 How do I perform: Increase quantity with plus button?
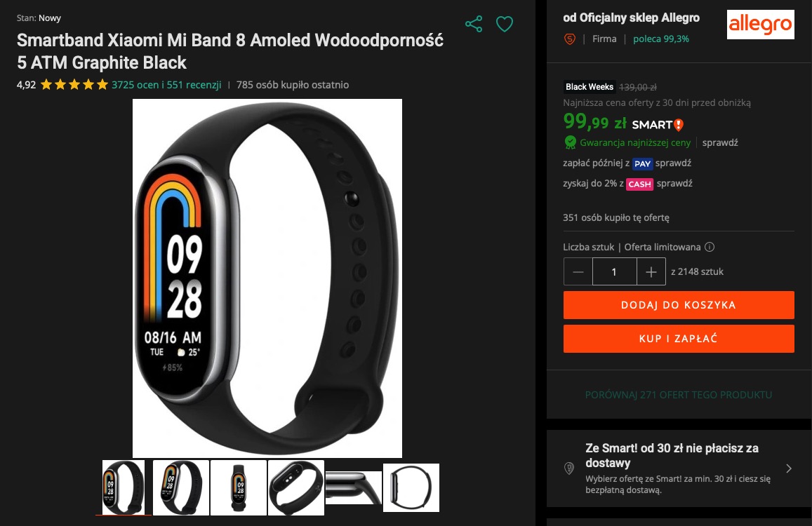651,272
